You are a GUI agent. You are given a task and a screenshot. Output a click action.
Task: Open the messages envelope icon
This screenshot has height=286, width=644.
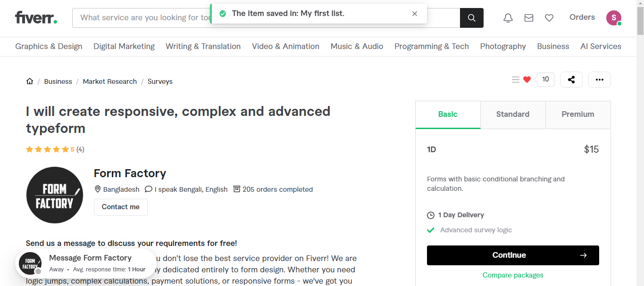pyautogui.click(x=529, y=18)
